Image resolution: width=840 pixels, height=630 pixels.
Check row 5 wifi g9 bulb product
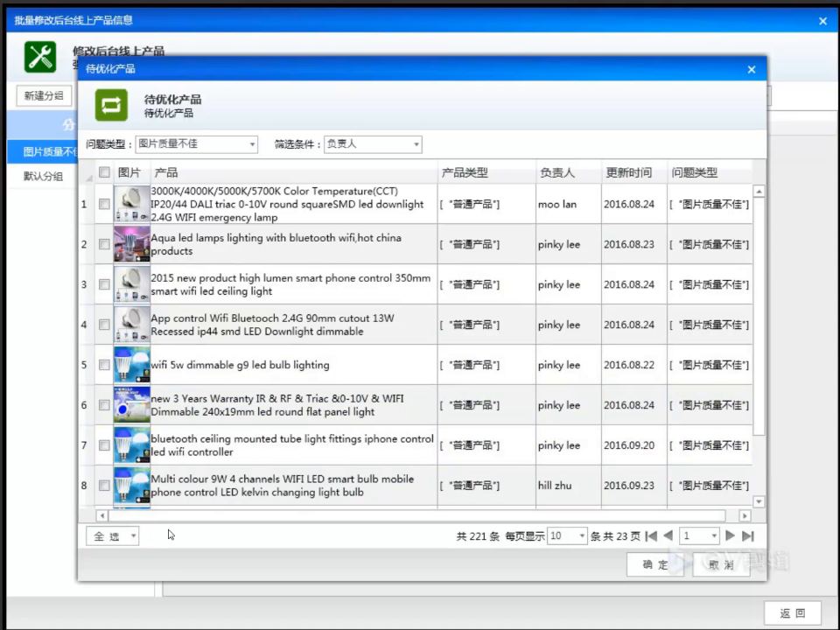(x=104, y=365)
